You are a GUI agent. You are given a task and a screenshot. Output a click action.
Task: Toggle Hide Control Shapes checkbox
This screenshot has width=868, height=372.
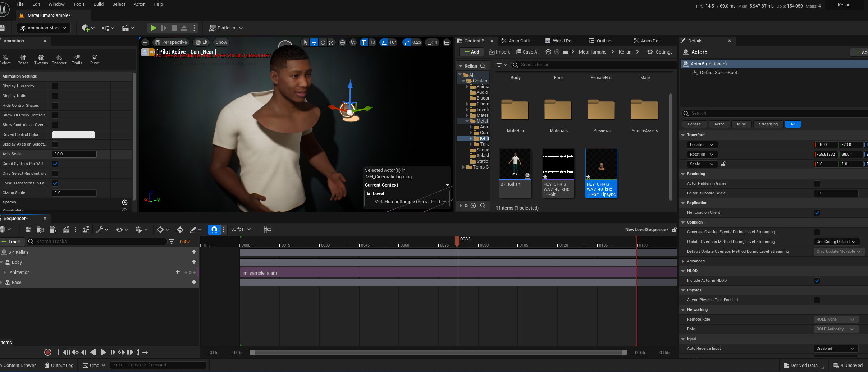tap(55, 106)
